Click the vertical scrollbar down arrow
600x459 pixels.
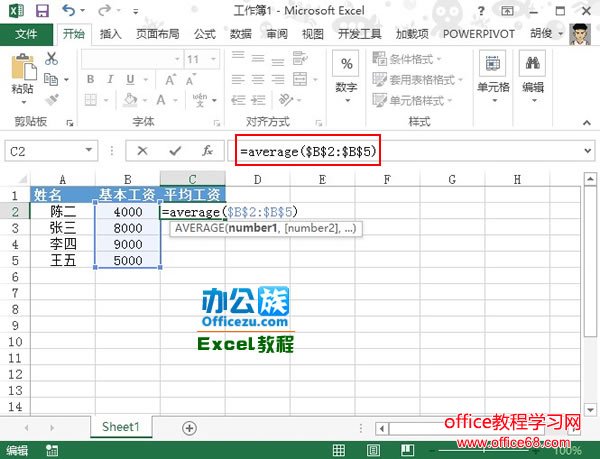tap(590, 409)
